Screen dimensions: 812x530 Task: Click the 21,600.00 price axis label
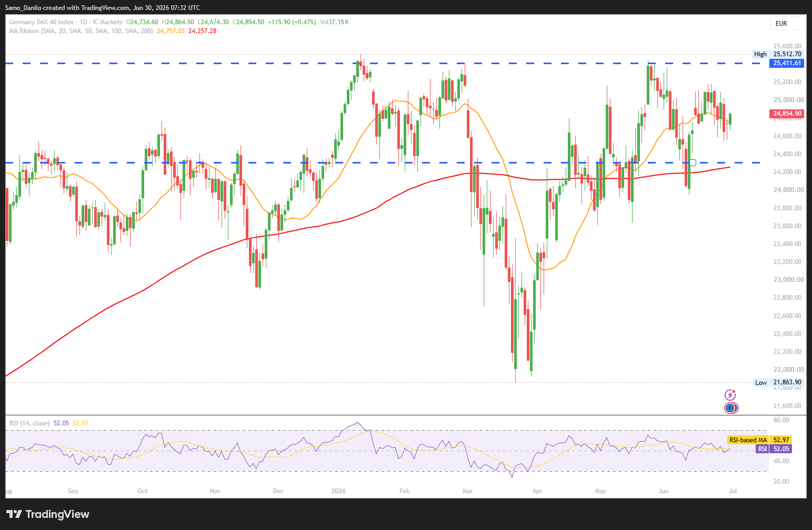(x=787, y=406)
